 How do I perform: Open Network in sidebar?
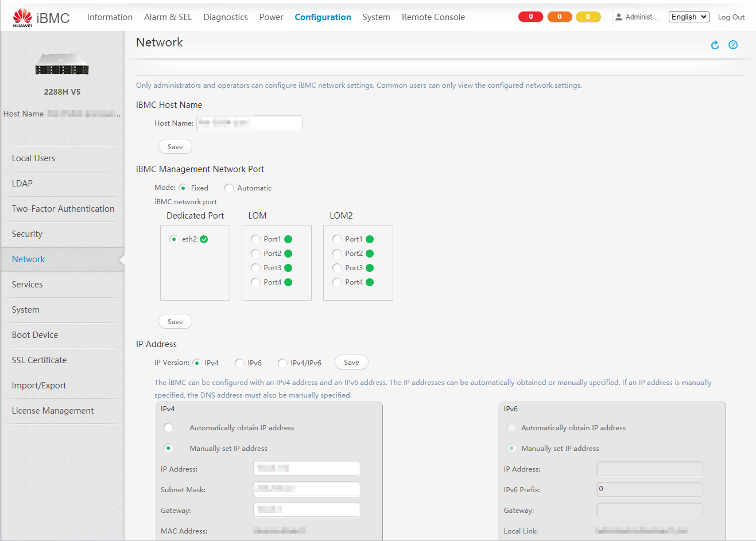pos(62,259)
